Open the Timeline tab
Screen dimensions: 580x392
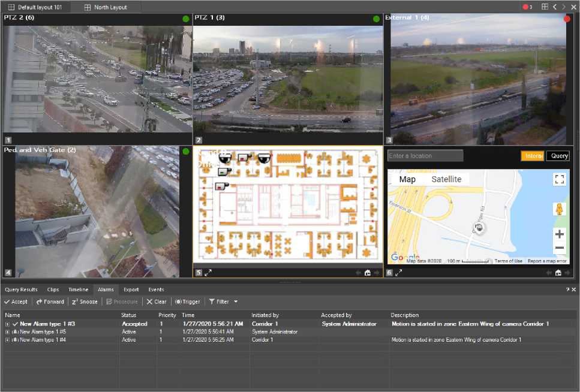pos(78,290)
